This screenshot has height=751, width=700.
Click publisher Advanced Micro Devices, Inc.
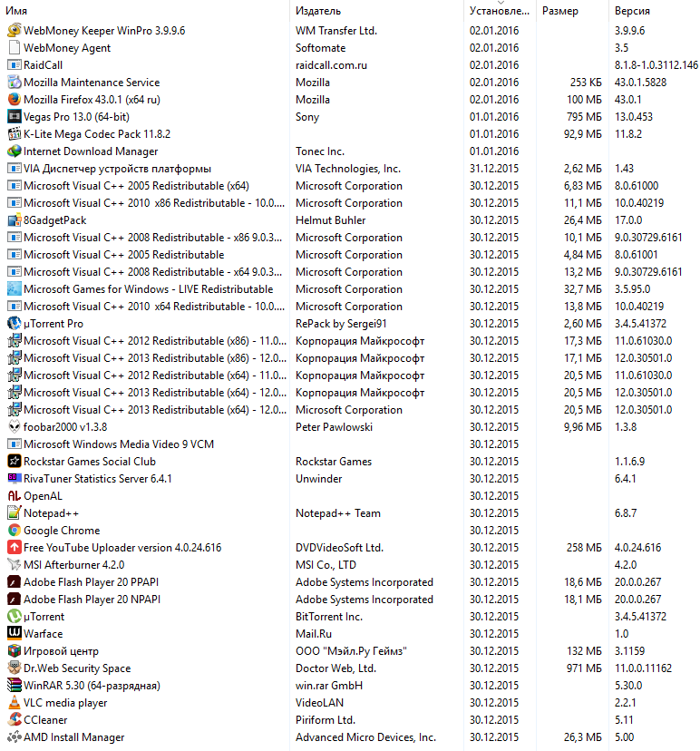coord(365,737)
